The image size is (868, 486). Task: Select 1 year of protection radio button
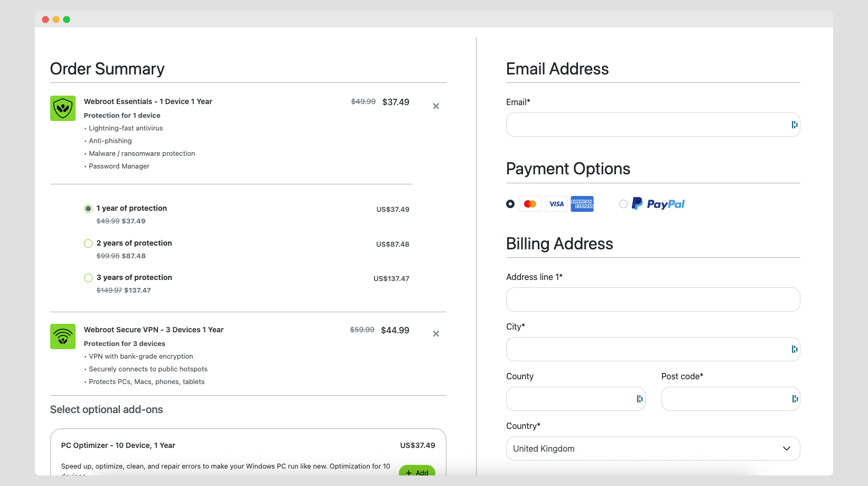click(88, 209)
